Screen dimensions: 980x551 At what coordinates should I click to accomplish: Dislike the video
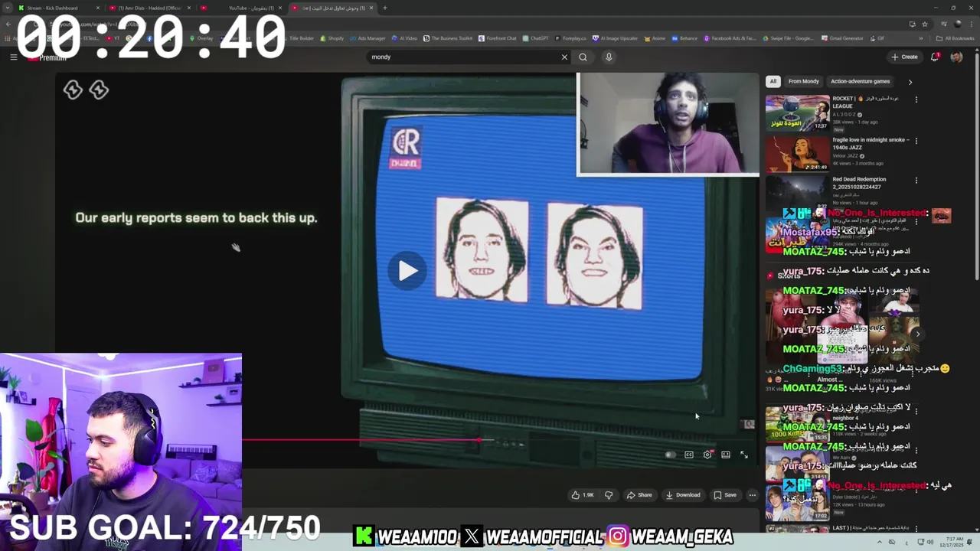click(609, 495)
